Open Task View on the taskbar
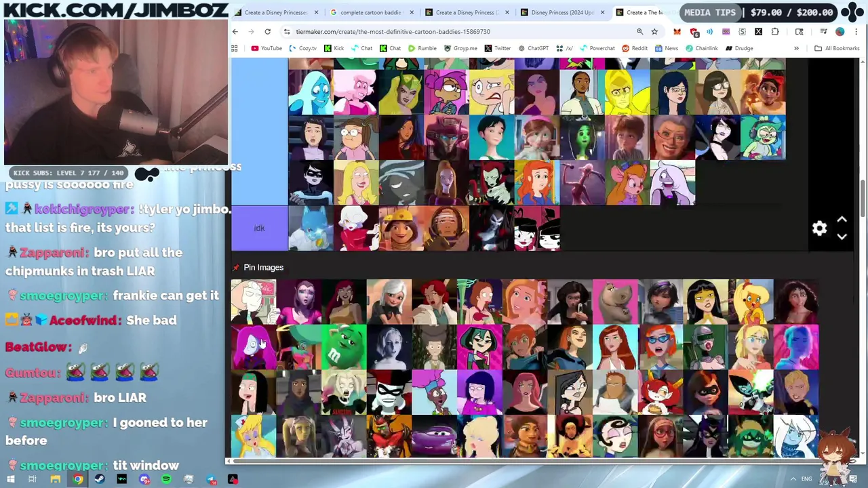Screen dimensions: 868x488 tap(32, 479)
